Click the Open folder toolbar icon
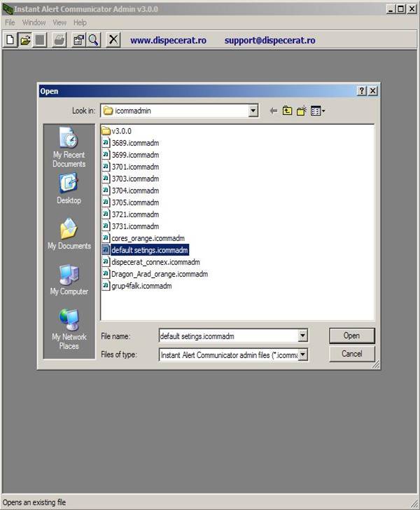Viewport: 420px width, 510px height. [25, 40]
